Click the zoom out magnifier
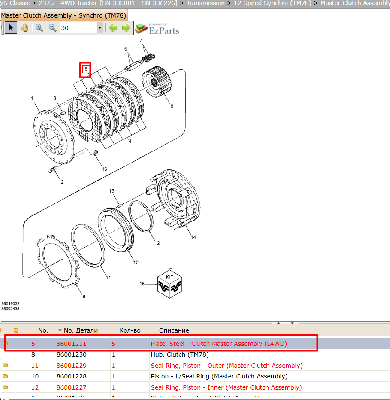This screenshot has width=390, height=400. (x=52, y=28)
